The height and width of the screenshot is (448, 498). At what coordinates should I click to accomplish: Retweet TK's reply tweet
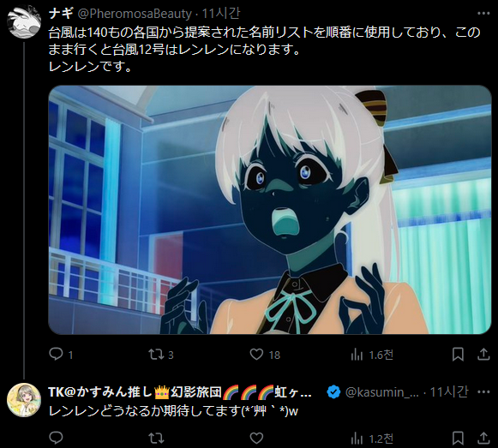point(156,439)
